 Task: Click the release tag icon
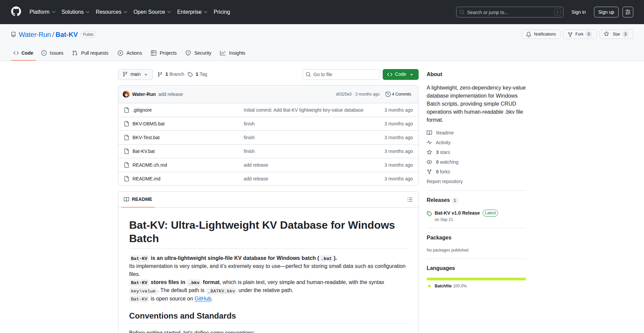click(429, 214)
